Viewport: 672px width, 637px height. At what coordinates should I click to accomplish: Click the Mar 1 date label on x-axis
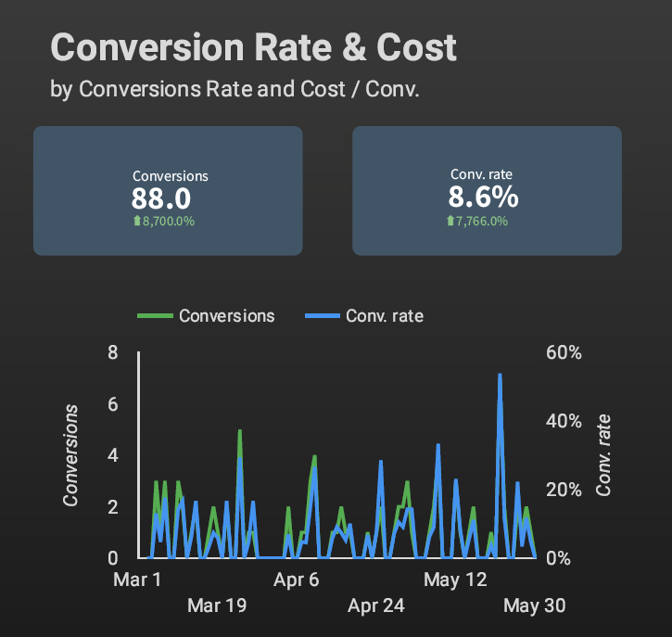137,580
